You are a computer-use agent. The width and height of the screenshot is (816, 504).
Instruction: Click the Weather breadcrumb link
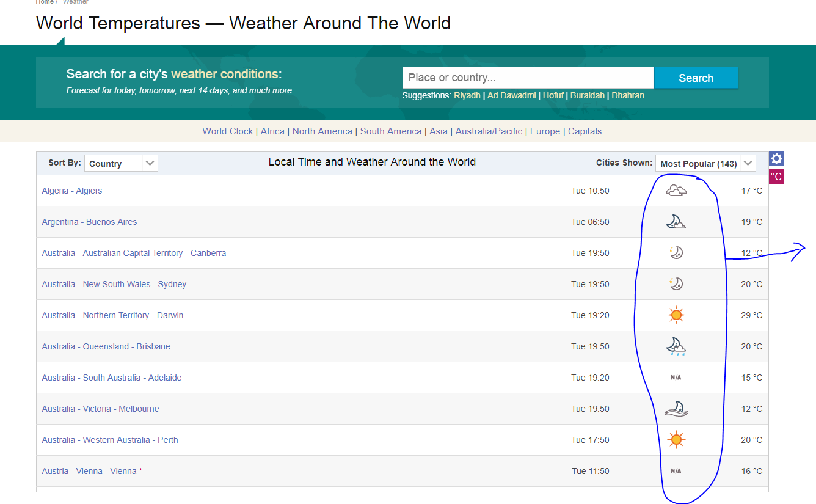tap(76, 2)
